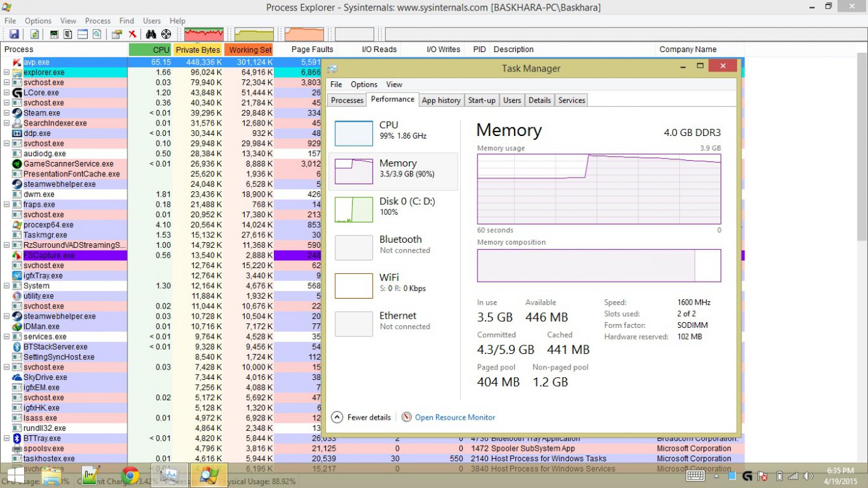Switch to the Services tab

click(x=571, y=100)
